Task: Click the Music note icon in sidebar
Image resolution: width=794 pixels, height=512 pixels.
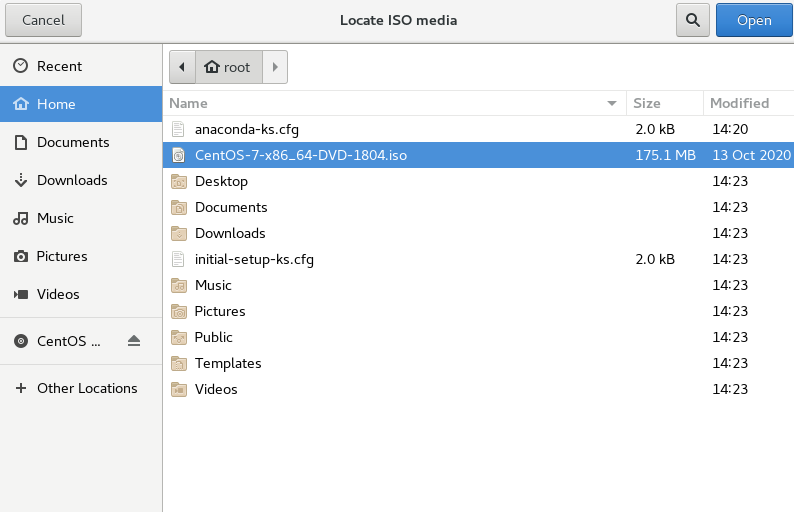Action: pos(21,218)
